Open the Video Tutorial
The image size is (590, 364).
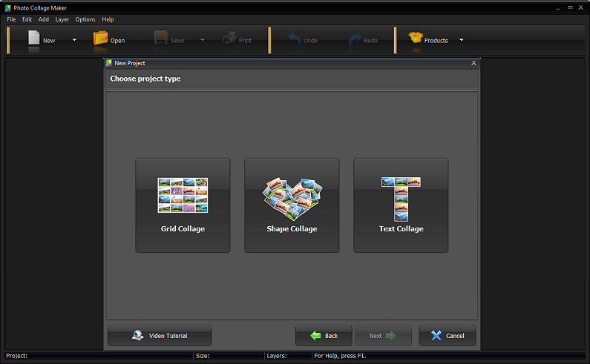[160, 335]
